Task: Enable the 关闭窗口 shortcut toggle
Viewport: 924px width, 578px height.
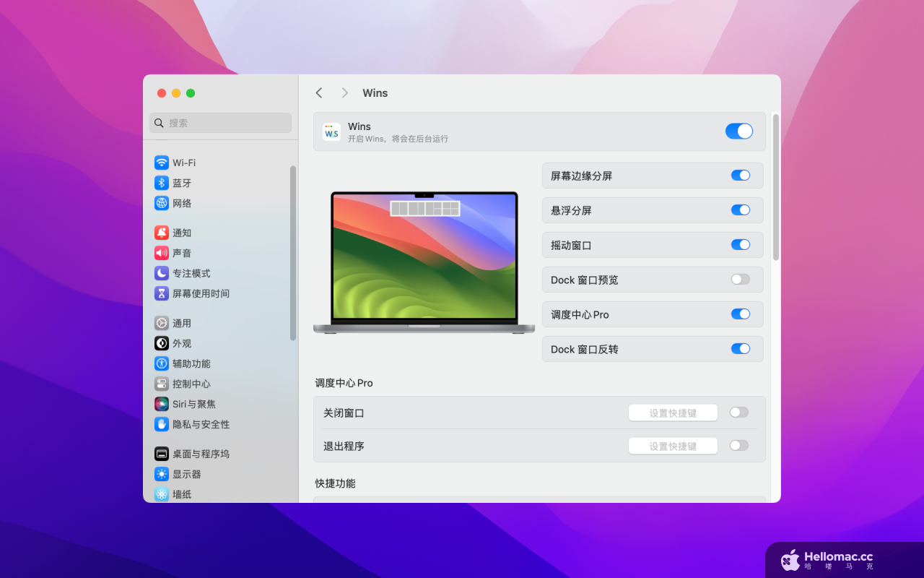Action: pyautogui.click(x=739, y=413)
